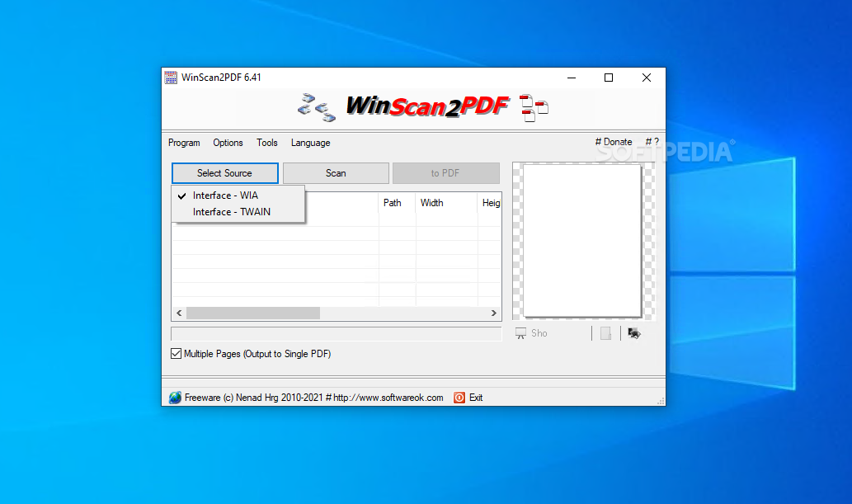Viewport: 852px width, 504px height.
Task: Click the globe icon in the status bar
Action: click(x=175, y=398)
